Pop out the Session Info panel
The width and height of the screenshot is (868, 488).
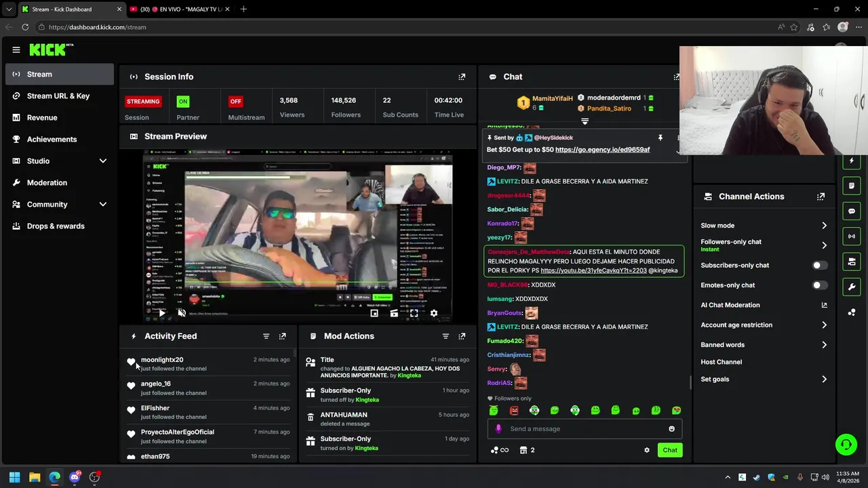(x=462, y=77)
